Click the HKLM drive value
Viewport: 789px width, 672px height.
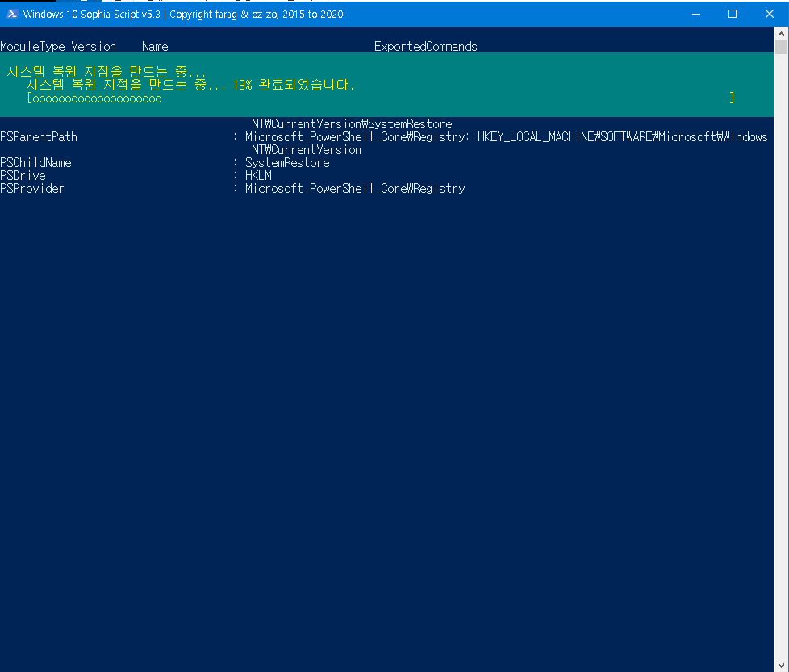[259, 176]
